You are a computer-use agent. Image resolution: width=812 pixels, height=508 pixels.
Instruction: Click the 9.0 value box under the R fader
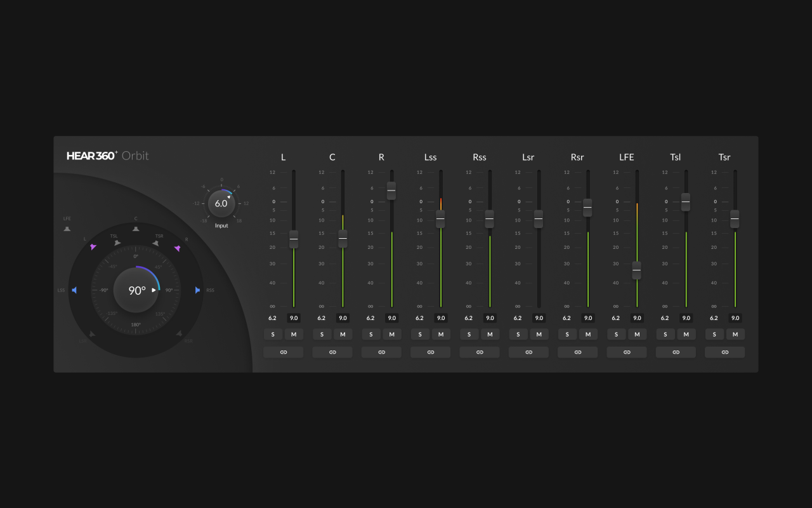pos(391,317)
